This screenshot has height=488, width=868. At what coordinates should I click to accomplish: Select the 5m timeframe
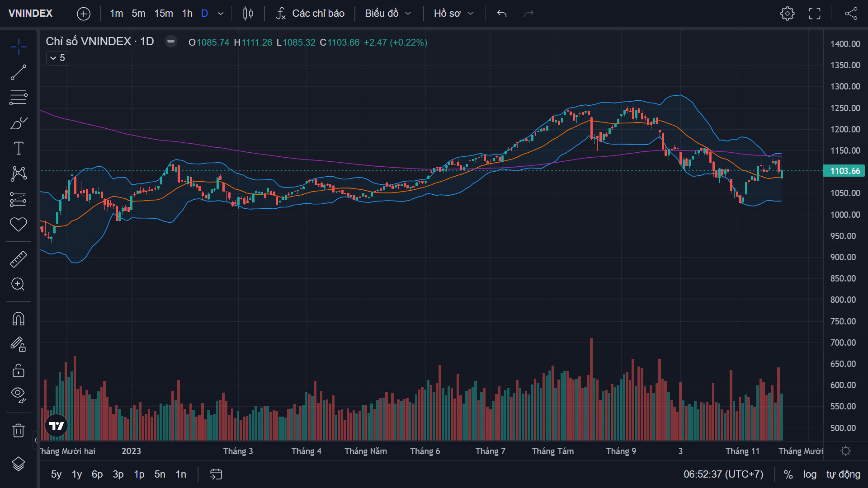point(138,14)
